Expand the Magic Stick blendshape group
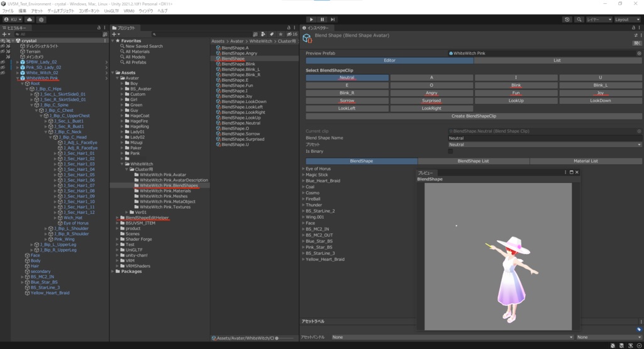The image size is (644, 349). 304,175
